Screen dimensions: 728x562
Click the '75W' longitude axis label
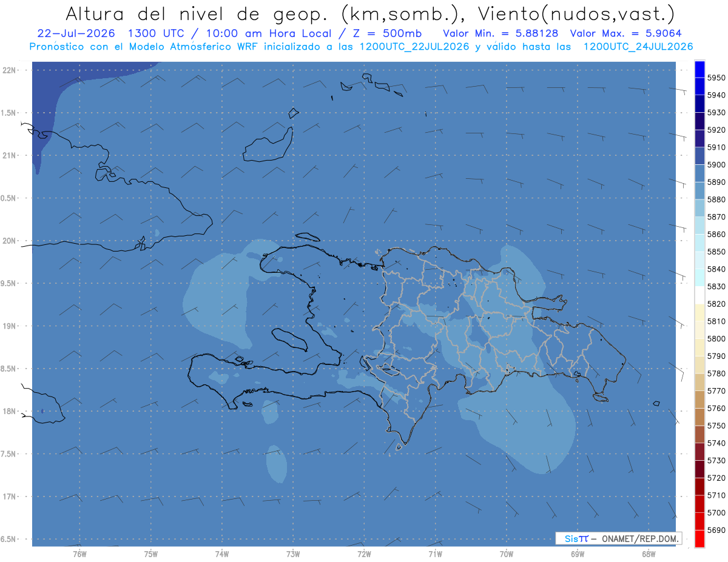[150, 554]
